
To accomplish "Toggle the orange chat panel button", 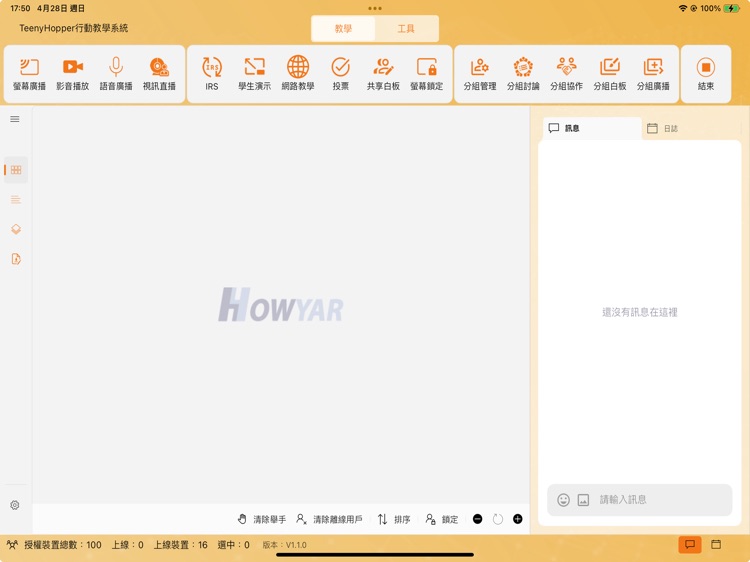I will point(690,544).
